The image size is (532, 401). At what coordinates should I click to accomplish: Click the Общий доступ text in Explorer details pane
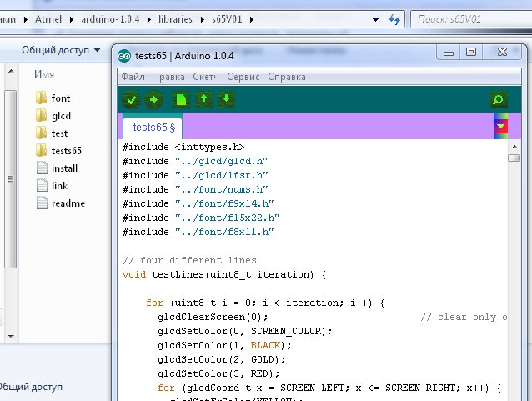pyautogui.click(x=31, y=387)
